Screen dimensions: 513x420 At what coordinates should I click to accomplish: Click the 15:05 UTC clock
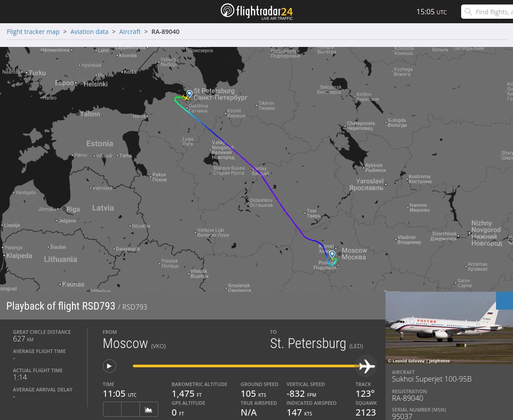click(431, 12)
